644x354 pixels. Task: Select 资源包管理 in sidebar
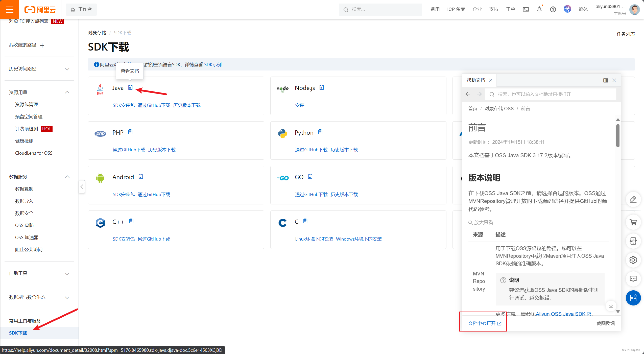pos(27,105)
